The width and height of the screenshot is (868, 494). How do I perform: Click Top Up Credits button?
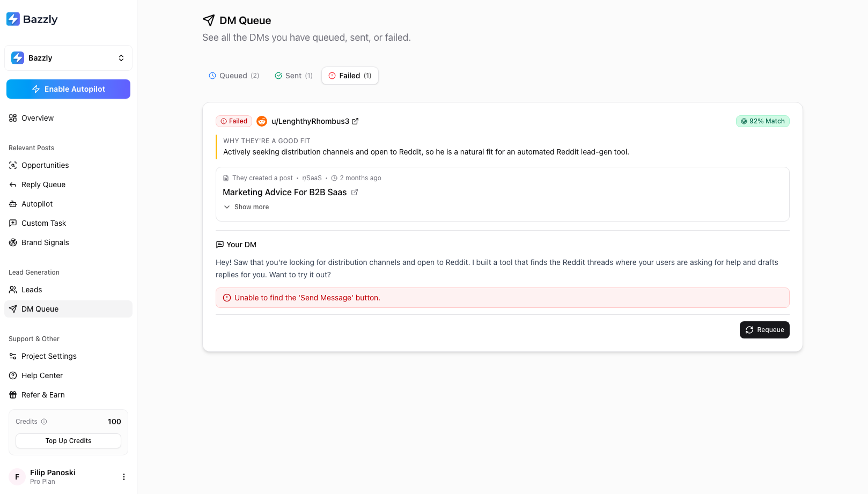point(68,441)
